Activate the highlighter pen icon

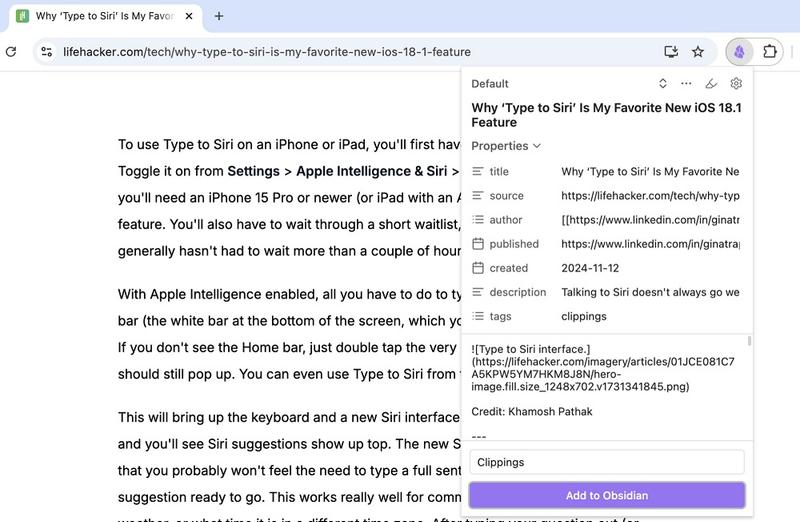pos(711,84)
